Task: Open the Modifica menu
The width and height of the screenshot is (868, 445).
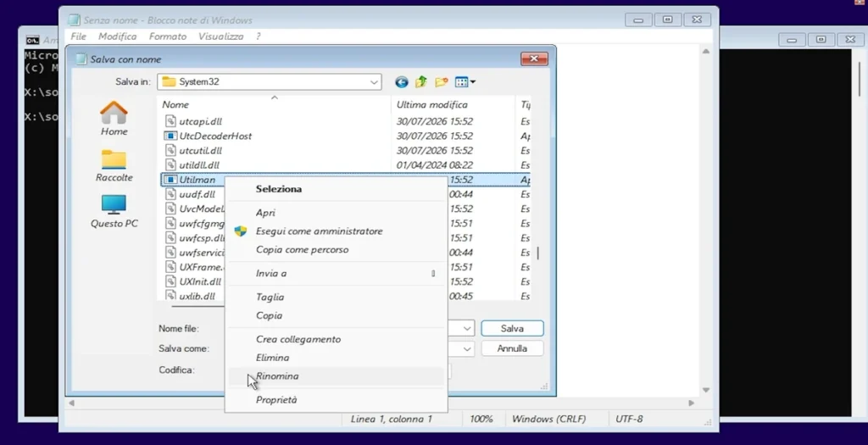Action: [117, 36]
